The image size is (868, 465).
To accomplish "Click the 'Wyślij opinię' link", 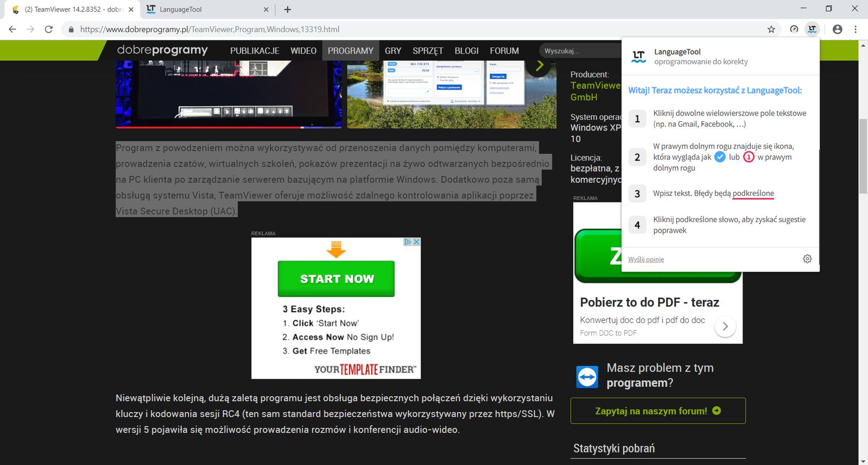I will (646, 259).
